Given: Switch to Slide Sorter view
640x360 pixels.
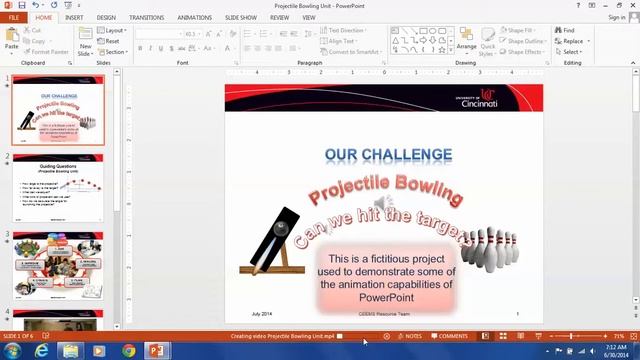Looking at the screenshot, I should pos(503,336).
